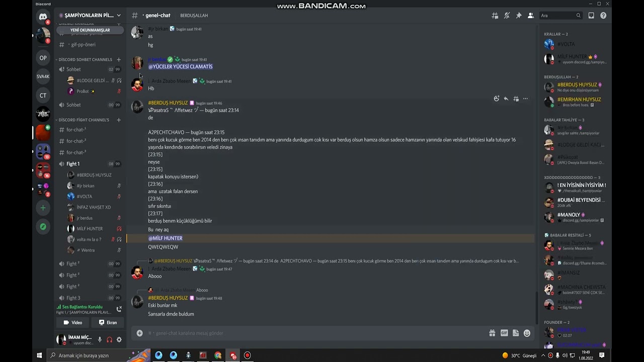Toggle microphone mute in user panel
This screenshot has width=644, height=362.
(100, 339)
